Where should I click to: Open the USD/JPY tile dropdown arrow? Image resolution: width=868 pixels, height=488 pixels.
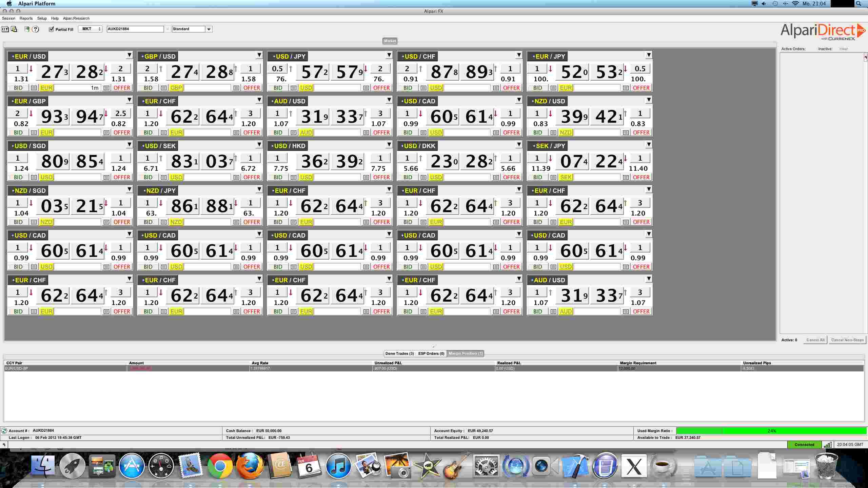point(389,55)
